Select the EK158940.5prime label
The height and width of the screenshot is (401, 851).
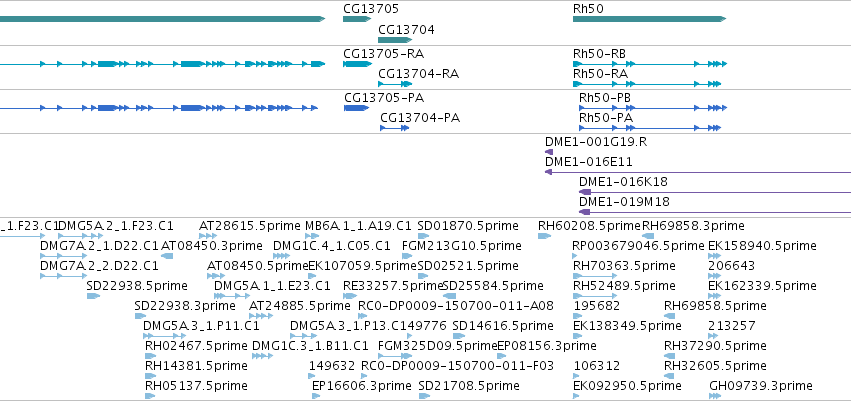763,246
